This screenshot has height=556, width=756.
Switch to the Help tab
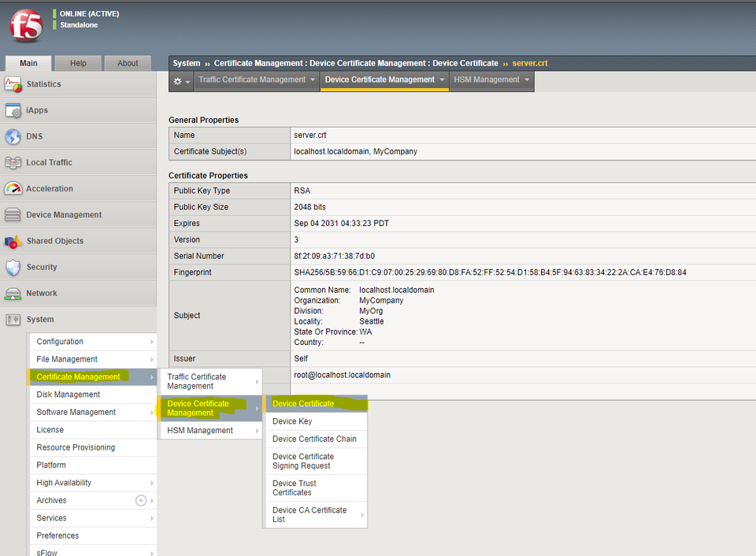79,63
